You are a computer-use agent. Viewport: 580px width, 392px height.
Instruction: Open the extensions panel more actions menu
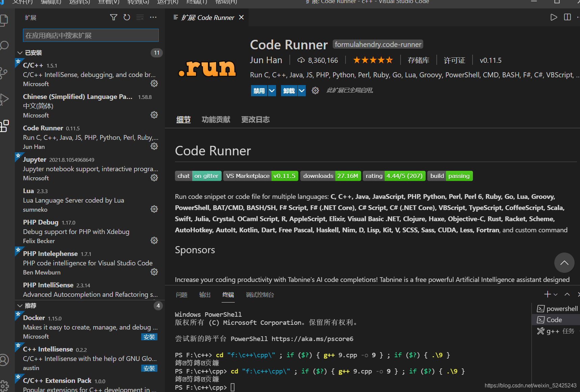click(153, 17)
